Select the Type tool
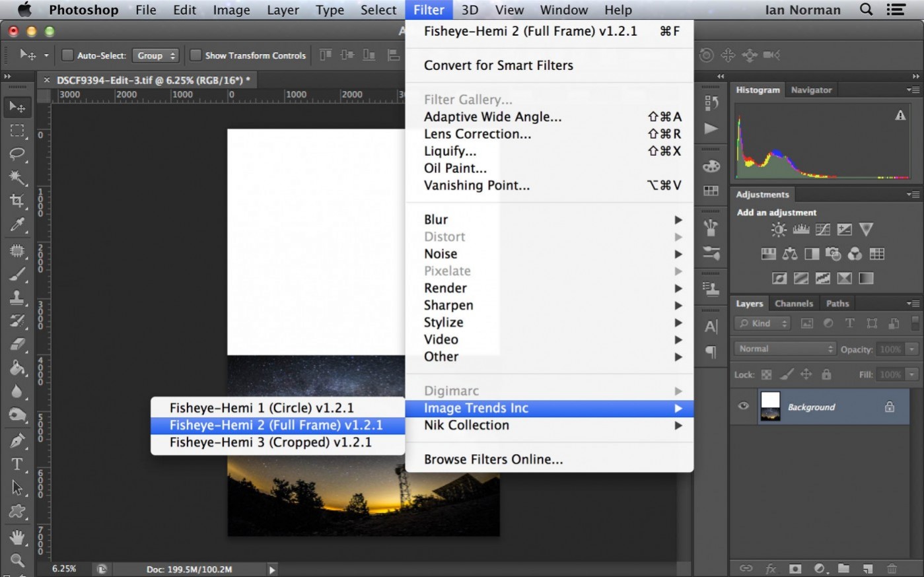Screen dimensions: 924x577 [17, 464]
